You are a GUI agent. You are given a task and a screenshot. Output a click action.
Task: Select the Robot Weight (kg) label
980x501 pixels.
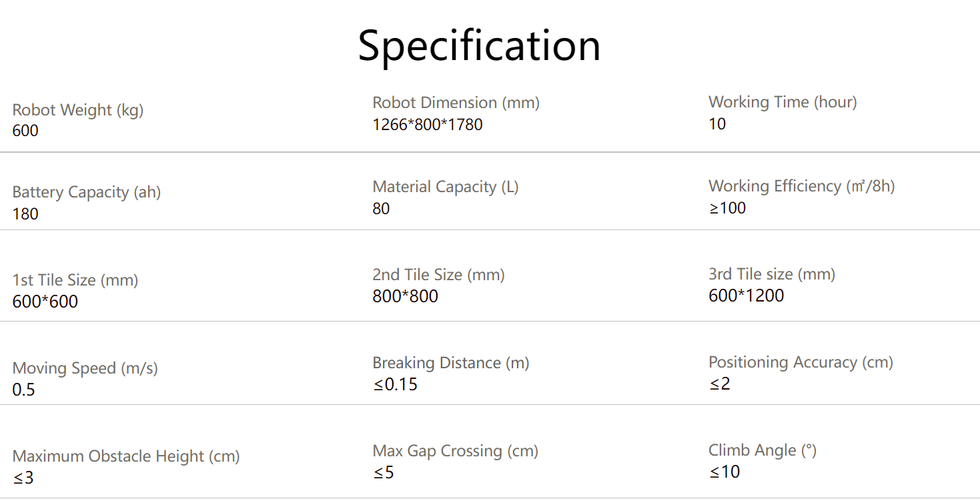pyautogui.click(x=78, y=110)
